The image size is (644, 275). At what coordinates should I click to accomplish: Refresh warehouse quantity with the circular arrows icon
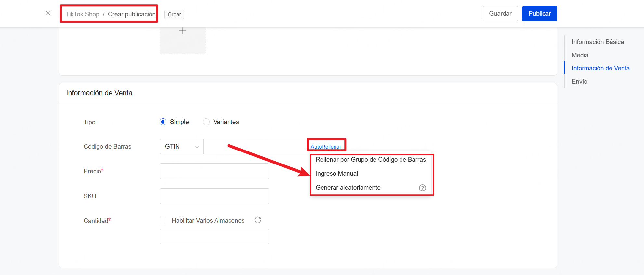tap(258, 220)
